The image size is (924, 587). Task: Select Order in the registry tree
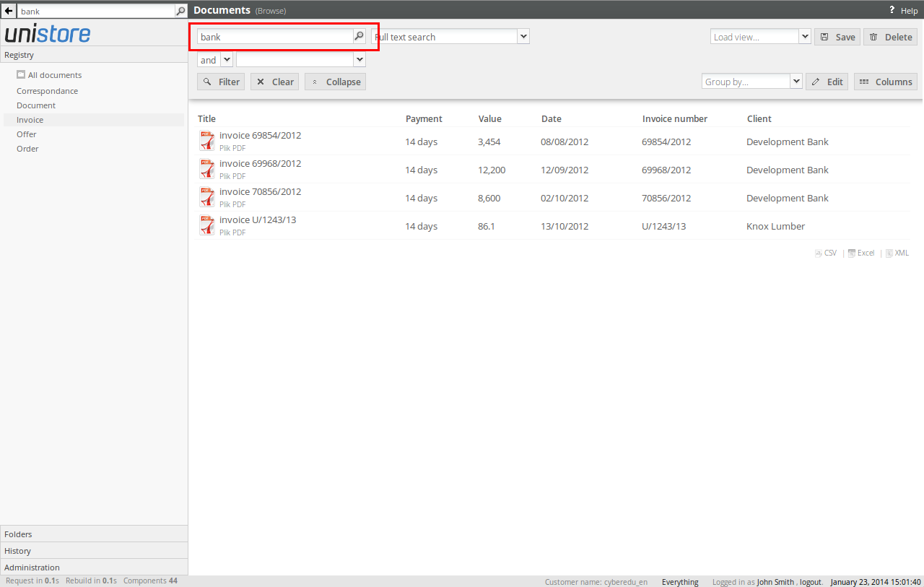(27, 149)
